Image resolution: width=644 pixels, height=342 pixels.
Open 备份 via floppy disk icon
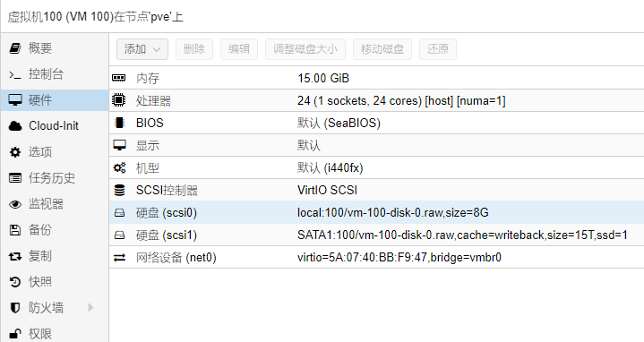15,230
